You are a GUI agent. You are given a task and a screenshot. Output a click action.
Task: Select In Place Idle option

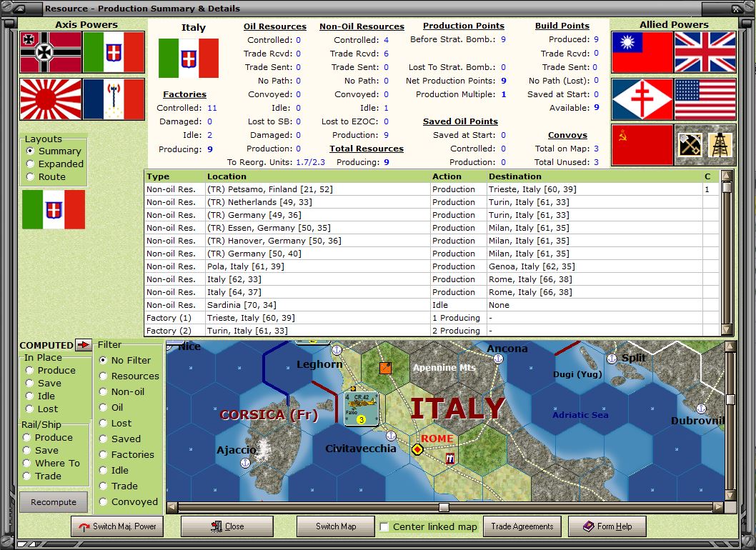(40, 396)
